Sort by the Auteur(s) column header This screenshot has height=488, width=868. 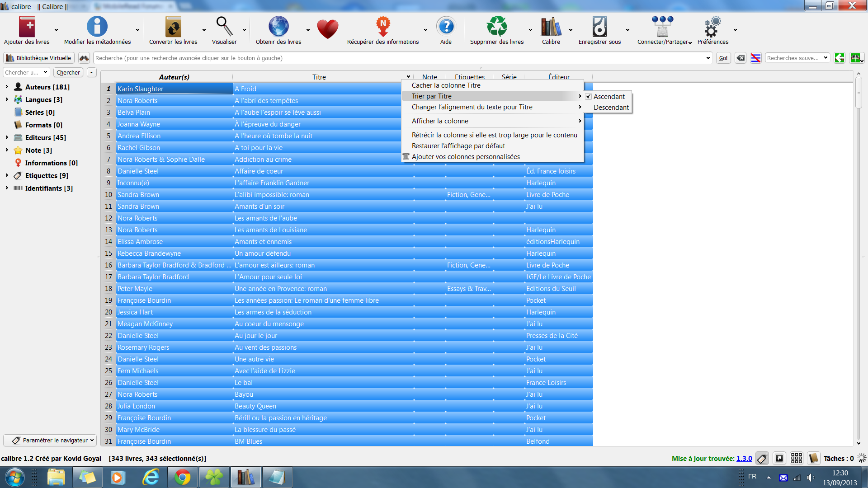174,77
